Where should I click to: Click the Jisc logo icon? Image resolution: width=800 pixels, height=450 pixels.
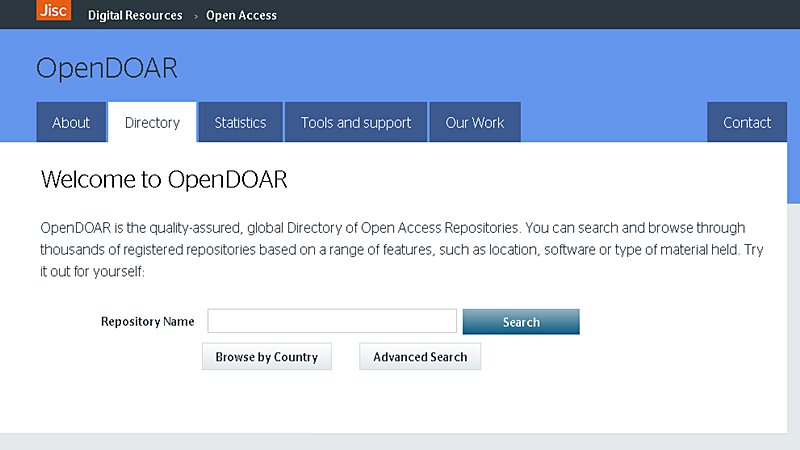coord(54,10)
